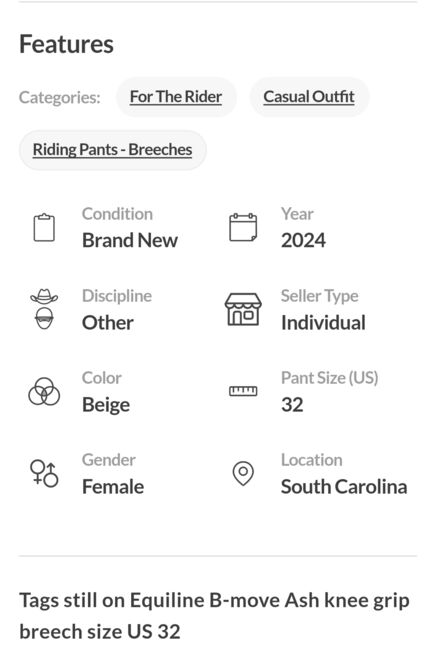Click the overlapping circles Color icon
436x650 pixels.
pyautogui.click(x=44, y=391)
